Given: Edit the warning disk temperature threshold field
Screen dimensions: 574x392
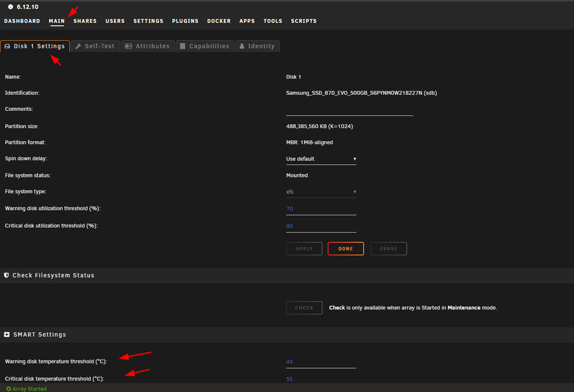Looking at the screenshot, I should [x=321, y=362].
